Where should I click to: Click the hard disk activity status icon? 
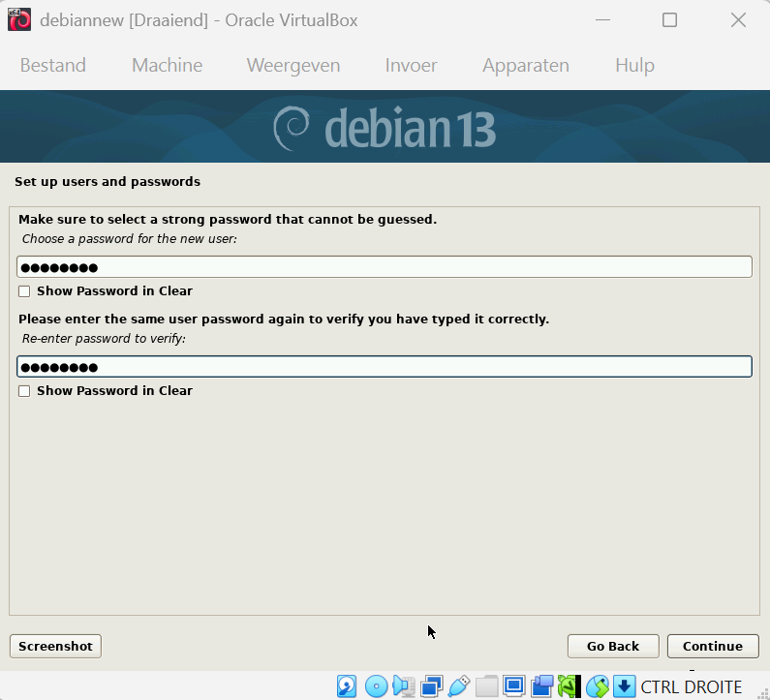pos(347,685)
